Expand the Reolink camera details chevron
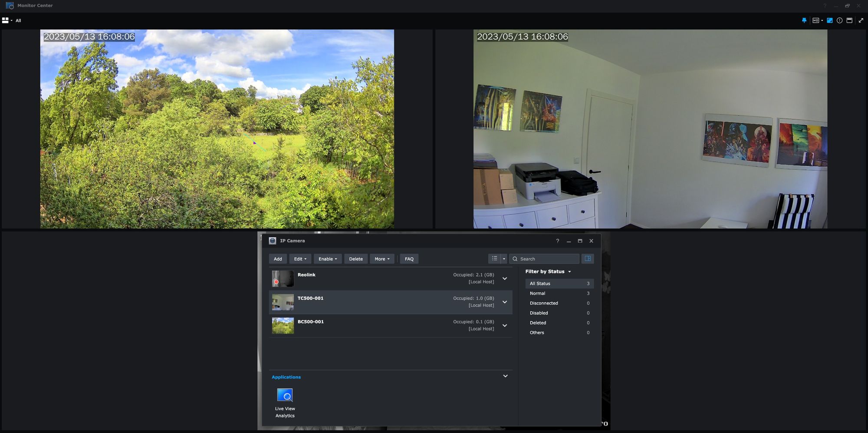Image resolution: width=868 pixels, height=433 pixels. [x=505, y=278]
